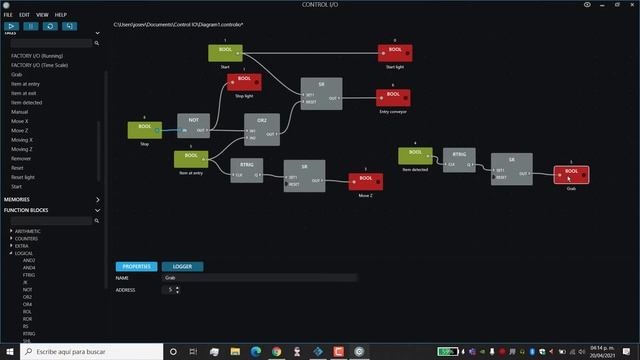Switch to the PROPERTIES tab
This screenshot has width=640, height=360.
click(x=136, y=267)
